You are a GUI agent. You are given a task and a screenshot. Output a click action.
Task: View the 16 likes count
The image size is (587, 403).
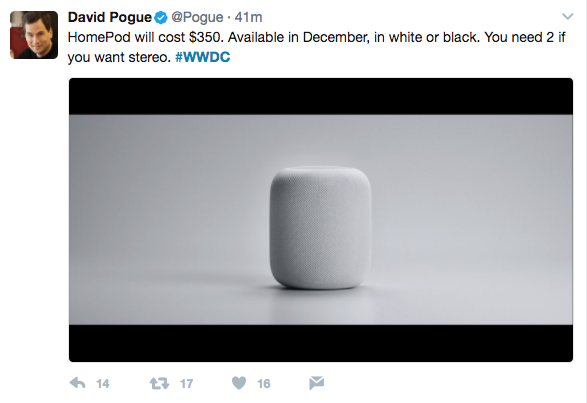(264, 384)
